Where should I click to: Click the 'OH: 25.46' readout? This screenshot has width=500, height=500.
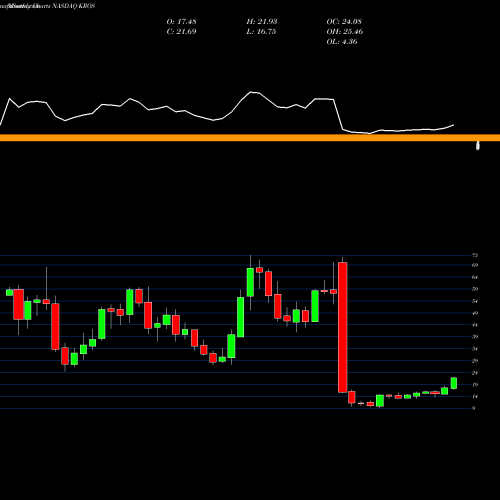[345, 32]
